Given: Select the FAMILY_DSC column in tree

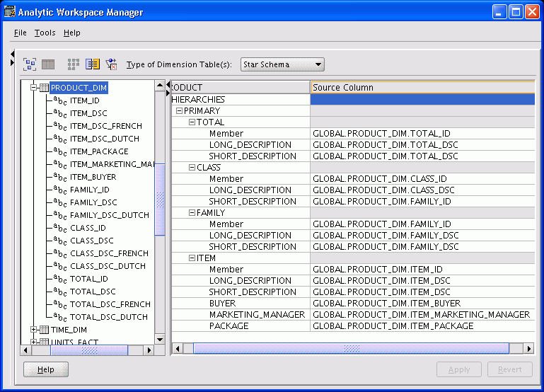Looking at the screenshot, I should coord(93,202).
